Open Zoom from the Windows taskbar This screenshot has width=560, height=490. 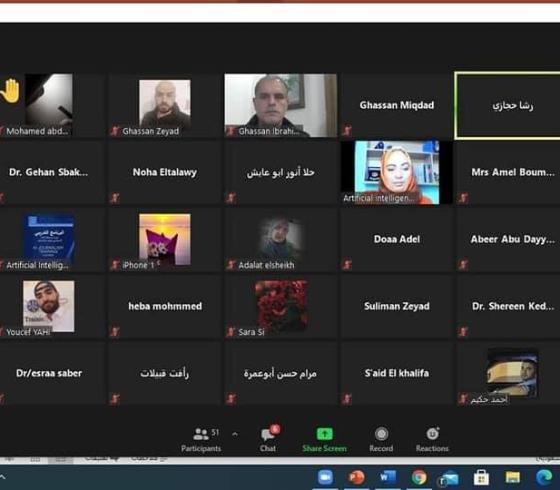click(x=325, y=477)
